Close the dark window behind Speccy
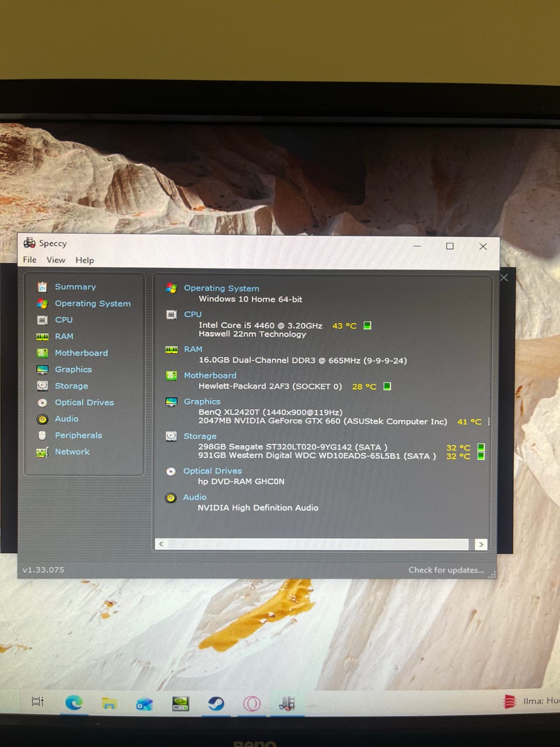The height and width of the screenshot is (747, 560). point(505,278)
